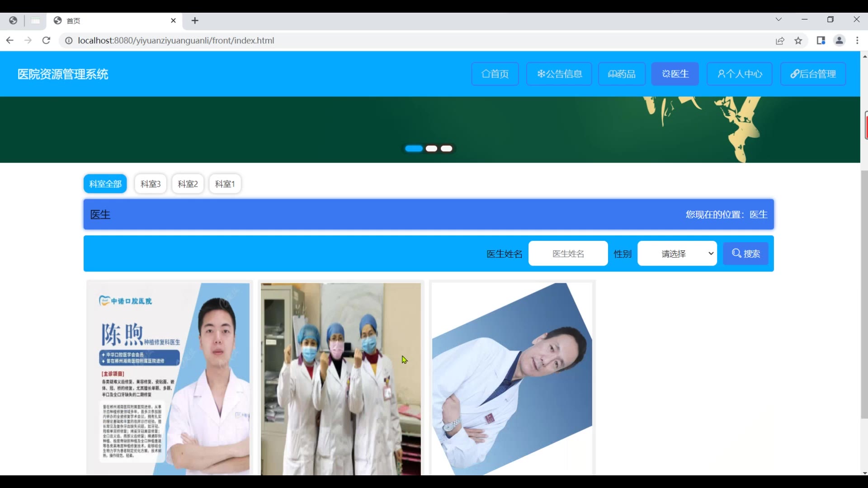Viewport: 868px width, 488px height.
Task: Bookmark this page with the star icon
Action: 798,41
